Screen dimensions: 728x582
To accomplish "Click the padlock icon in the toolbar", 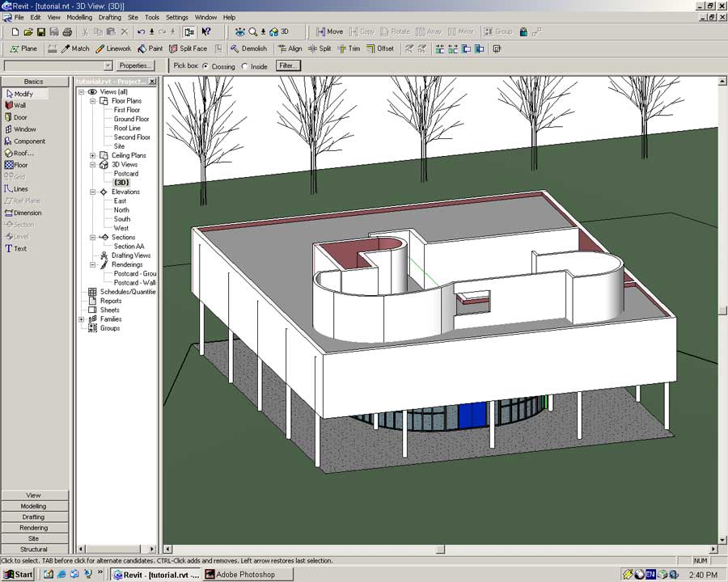I will pos(523,32).
